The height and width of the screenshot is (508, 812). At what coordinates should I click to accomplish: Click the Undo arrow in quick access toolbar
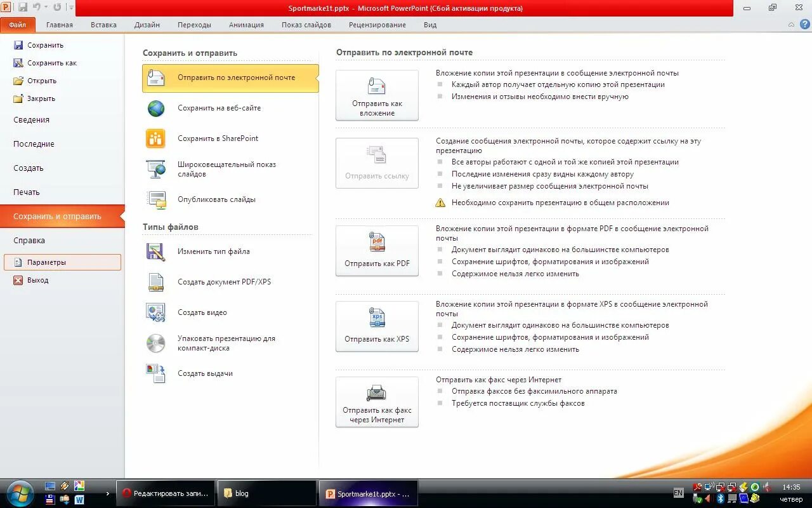click(37, 8)
